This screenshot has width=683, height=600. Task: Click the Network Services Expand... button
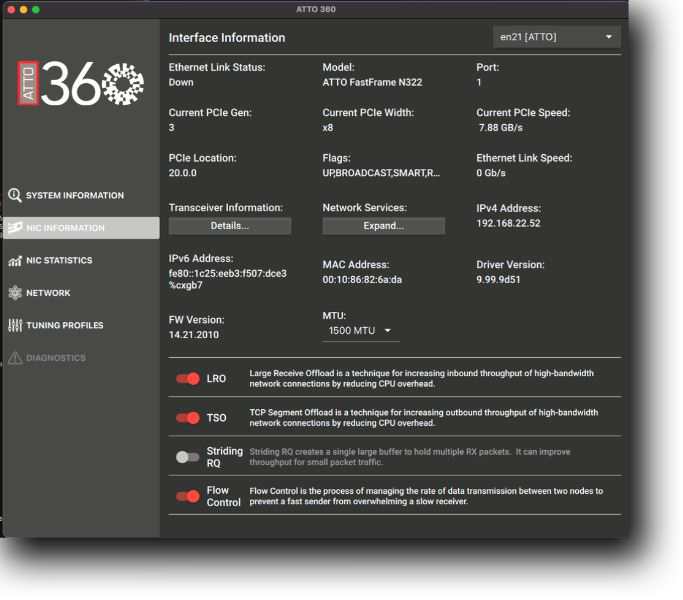click(384, 226)
